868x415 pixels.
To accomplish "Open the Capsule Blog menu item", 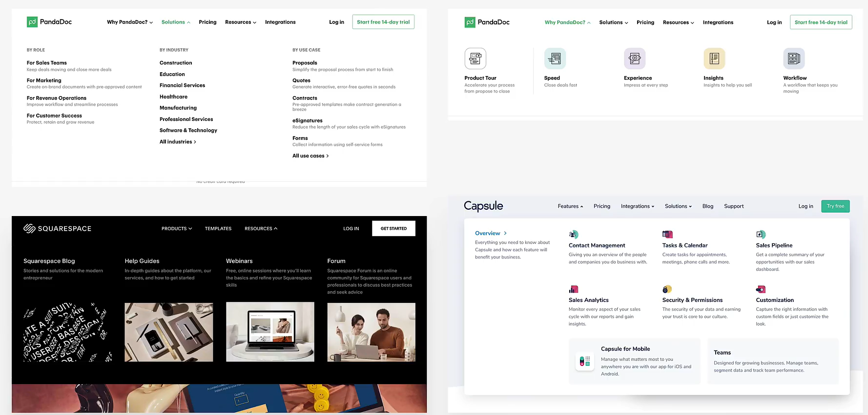I will (708, 206).
